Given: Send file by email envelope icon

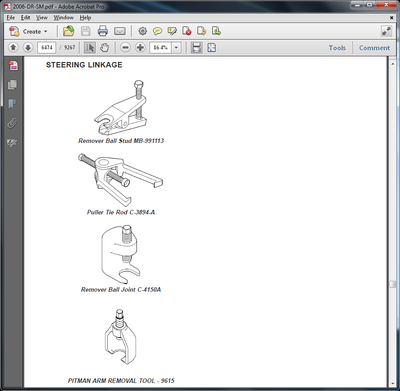Looking at the screenshot, I should tap(120, 31).
